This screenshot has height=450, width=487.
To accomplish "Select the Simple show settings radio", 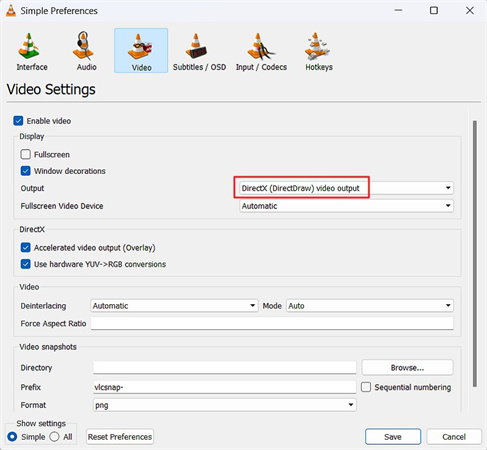I will pyautogui.click(x=12, y=437).
